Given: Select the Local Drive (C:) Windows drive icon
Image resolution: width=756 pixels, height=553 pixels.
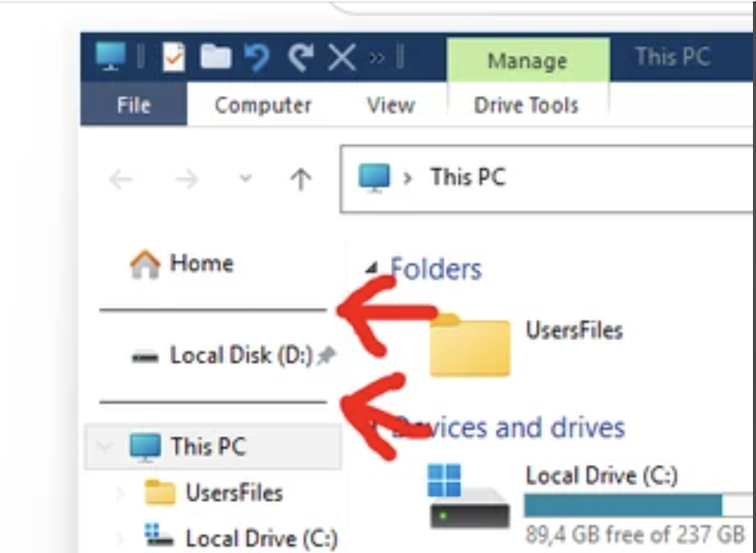Looking at the screenshot, I should coord(468,496).
